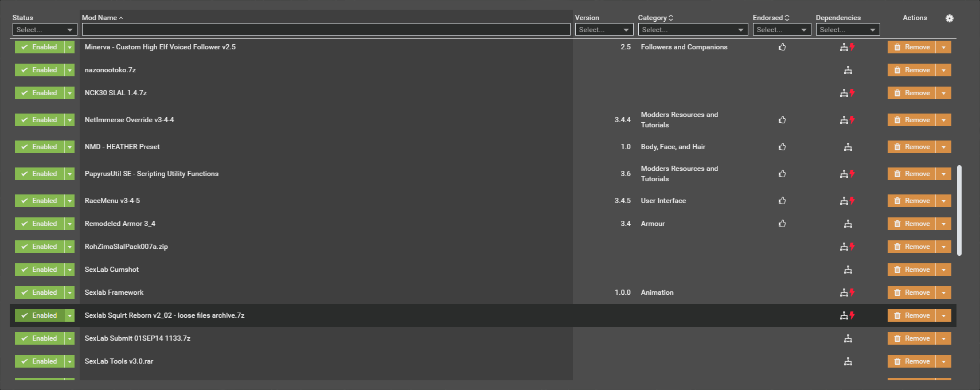
Task: Open Version filter dropdown
Action: pos(604,30)
